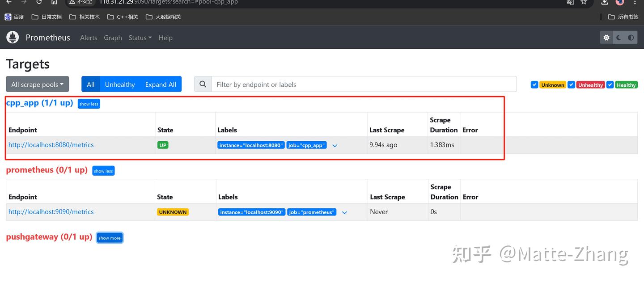644x283 pixels.
Task: Switch to light theme using the sun icon
Action: click(x=606, y=38)
